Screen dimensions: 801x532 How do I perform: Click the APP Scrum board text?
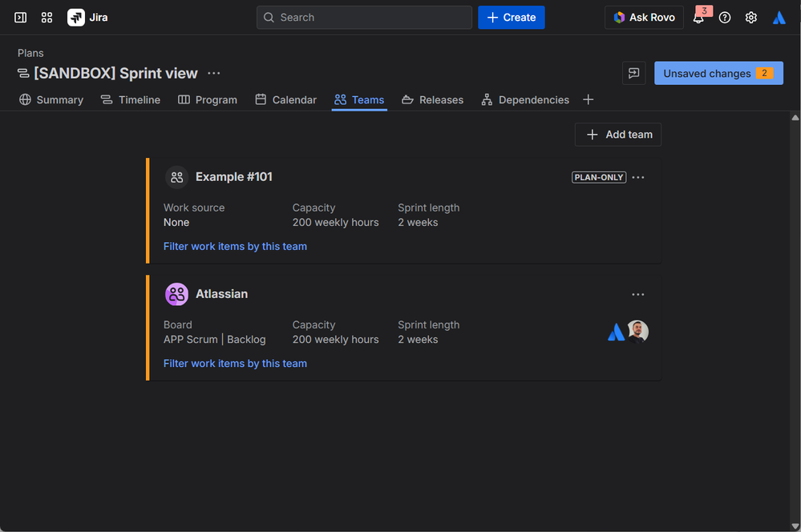coord(191,340)
